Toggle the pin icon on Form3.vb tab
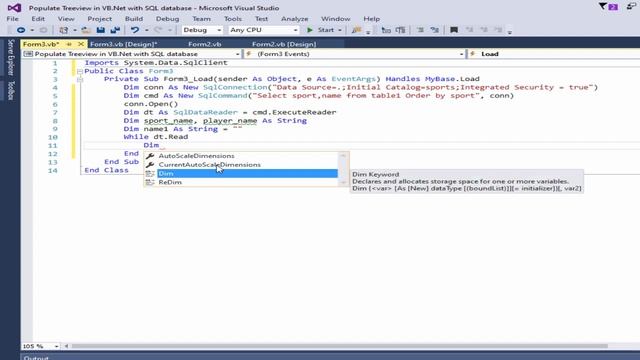Image resolution: width=640 pixels, height=360 pixels. click(x=69, y=44)
